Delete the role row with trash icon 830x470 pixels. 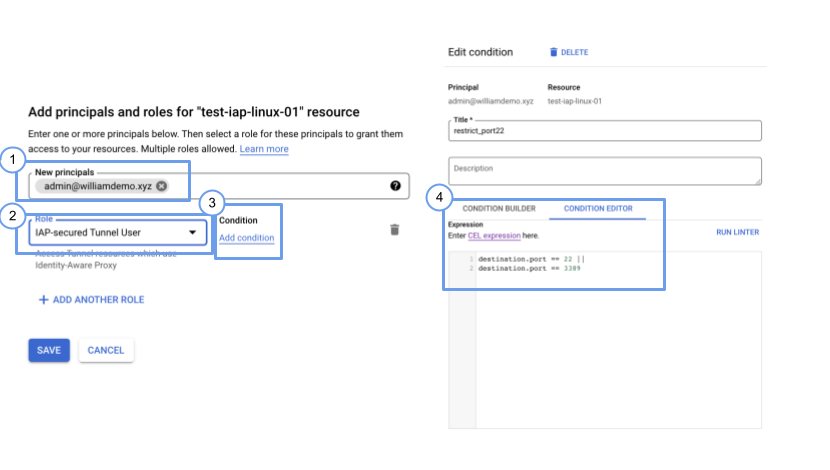pos(394,230)
